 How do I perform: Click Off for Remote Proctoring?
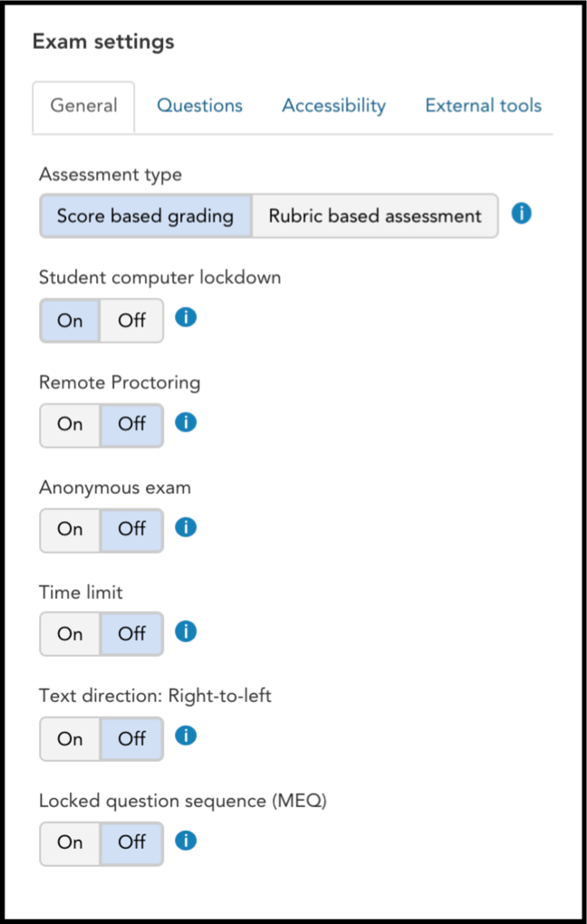(131, 425)
